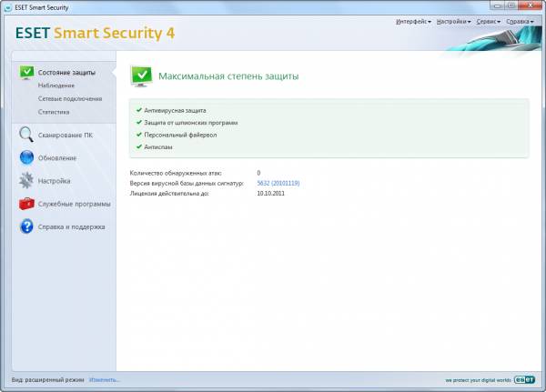
Task: Click the Версия вирусной базы данных сигнатур label
Action: (187, 183)
